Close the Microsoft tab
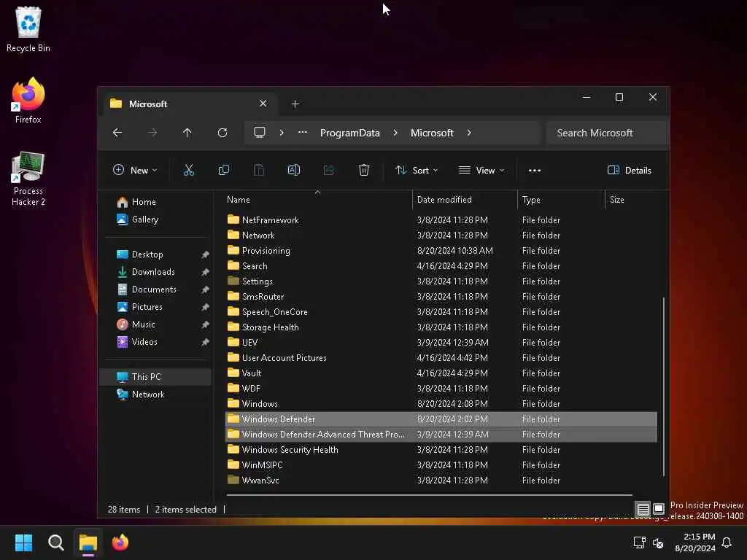The image size is (747, 560). click(263, 104)
